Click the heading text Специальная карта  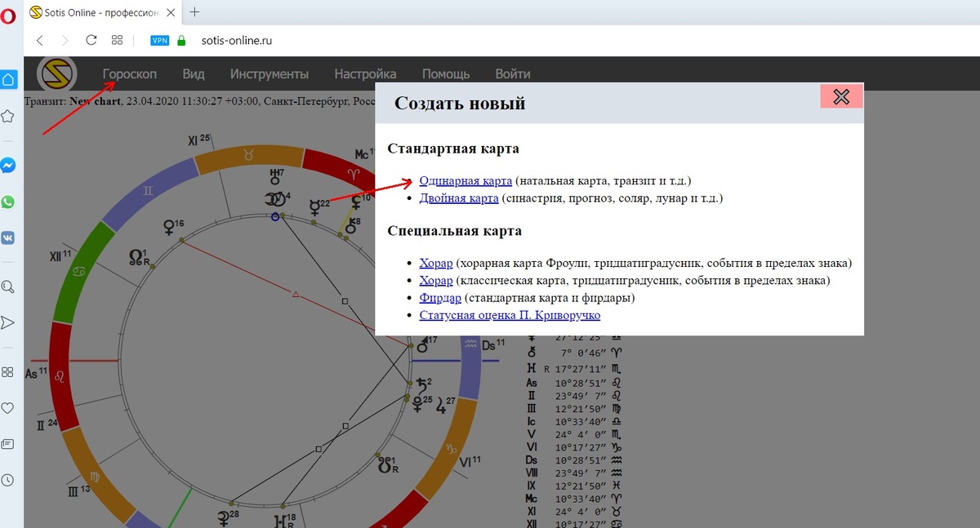coord(454,231)
